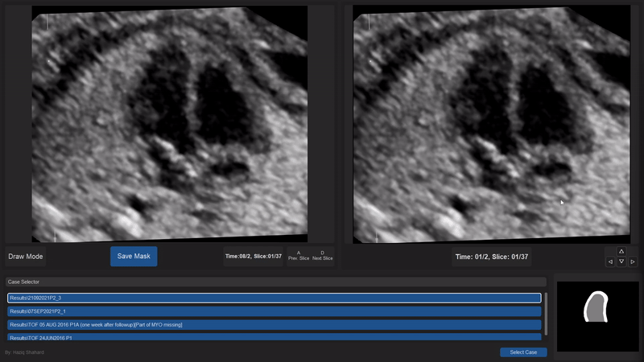Click the case list scrollbar
Viewport: 644px width, 362px height.
[x=546, y=314]
